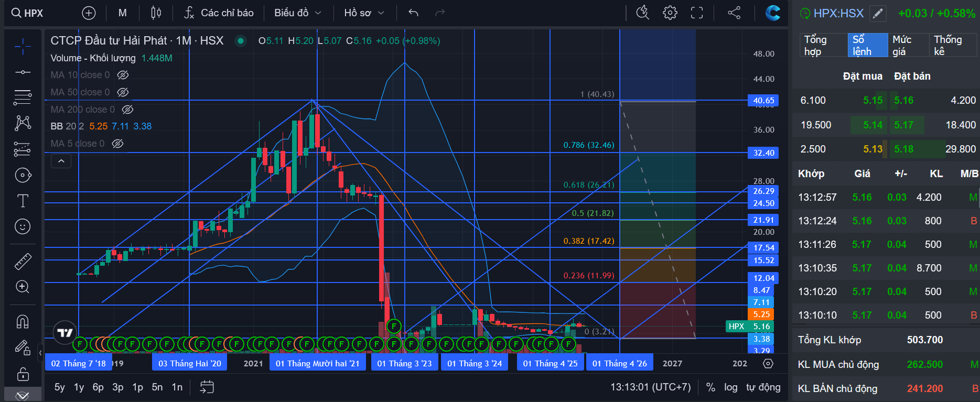Open go to date calendar

(x=207, y=387)
